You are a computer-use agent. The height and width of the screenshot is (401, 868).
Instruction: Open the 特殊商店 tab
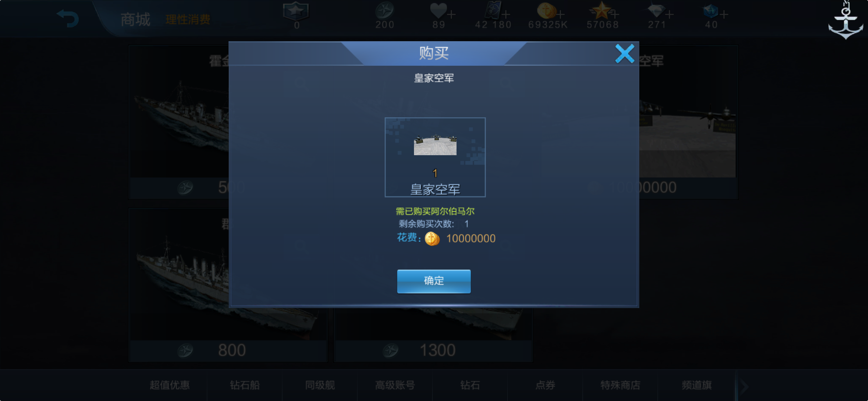(620, 385)
